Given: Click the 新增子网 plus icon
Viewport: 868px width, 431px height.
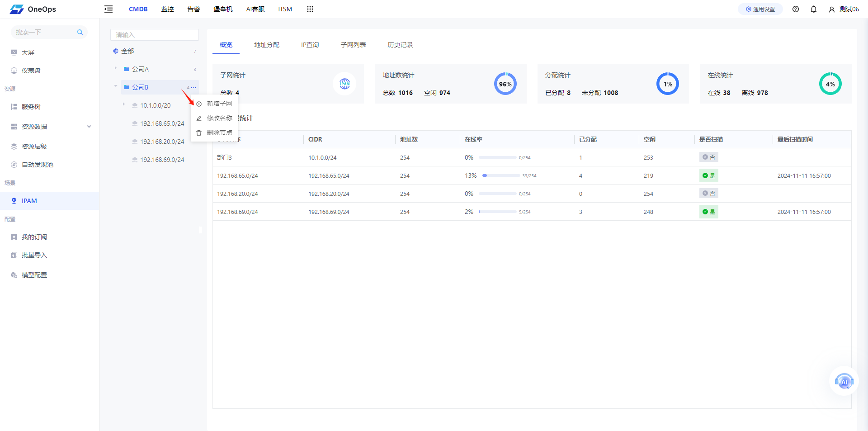Looking at the screenshot, I should 199,104.
